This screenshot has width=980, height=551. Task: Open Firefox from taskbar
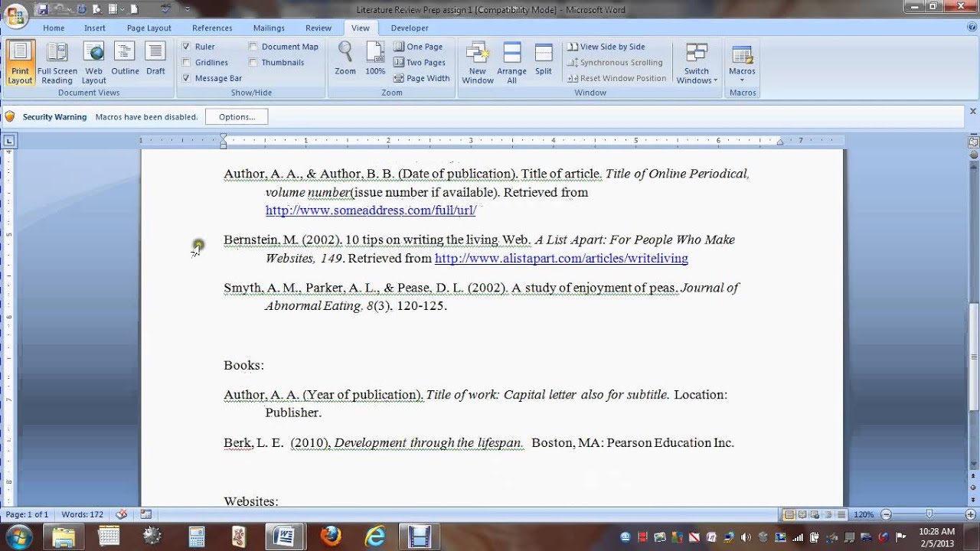tap(331, 536)
